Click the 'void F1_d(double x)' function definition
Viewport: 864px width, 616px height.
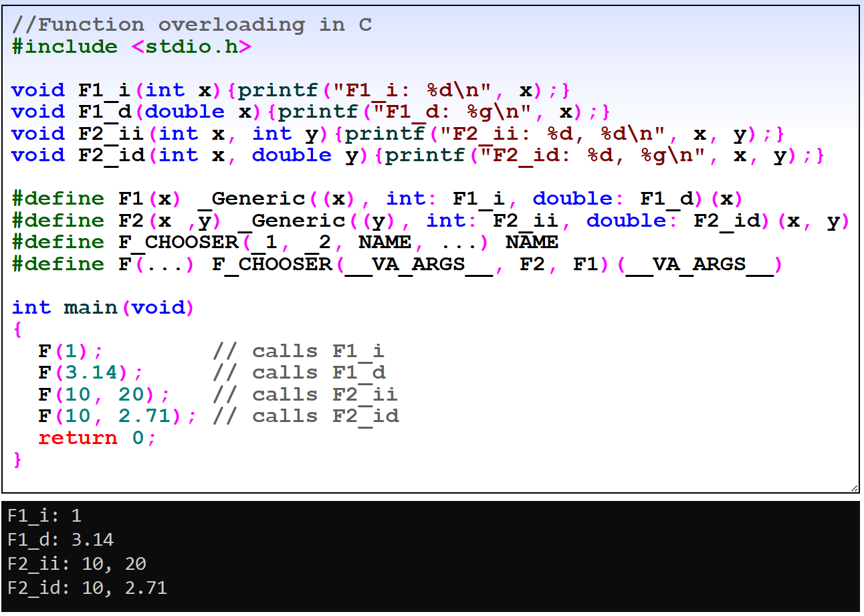click(312, 112)
